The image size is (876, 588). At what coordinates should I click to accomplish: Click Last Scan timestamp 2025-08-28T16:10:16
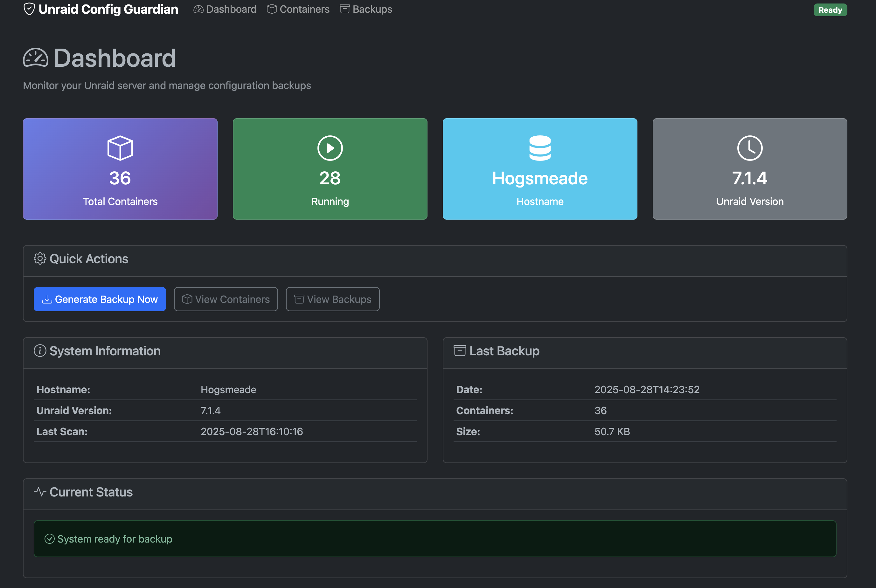point(252,432)
